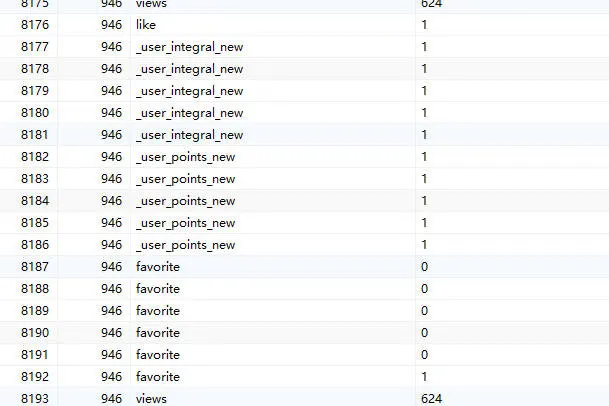Click _user_points_new cell in row 8182
The height and width of the screenshot is (406, 609).
point(186,157)
